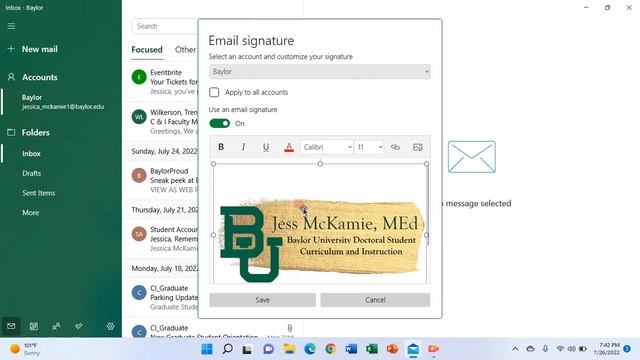
Task: Open the People icon
Action: coord(56,326)
